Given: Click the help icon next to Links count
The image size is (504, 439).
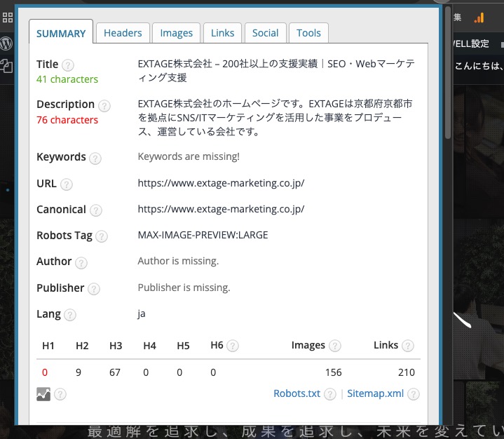Looking at the screenshot, I should click(408, 346).
